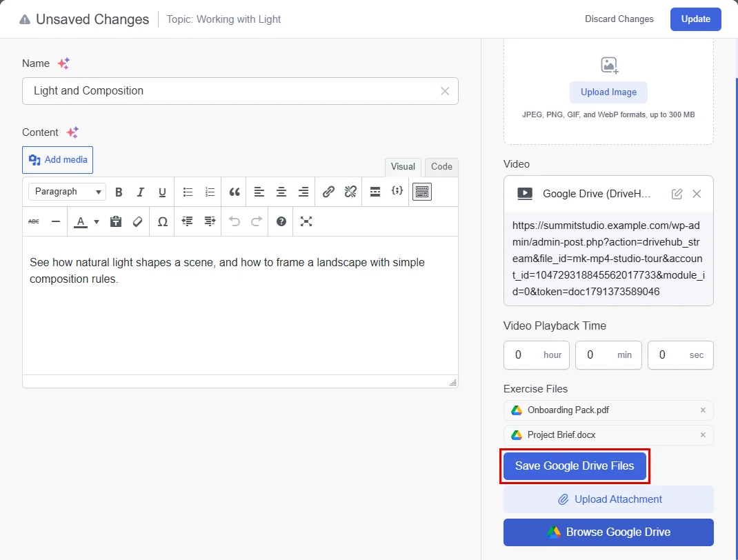Click the hour playback time field
The image size is (738, 560).
coord(537,355)
